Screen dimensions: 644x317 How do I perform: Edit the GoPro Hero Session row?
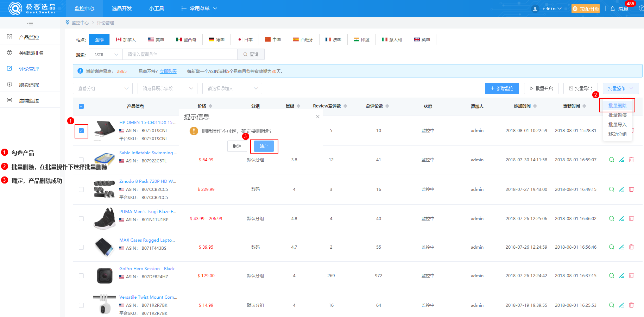pos(621,275)
